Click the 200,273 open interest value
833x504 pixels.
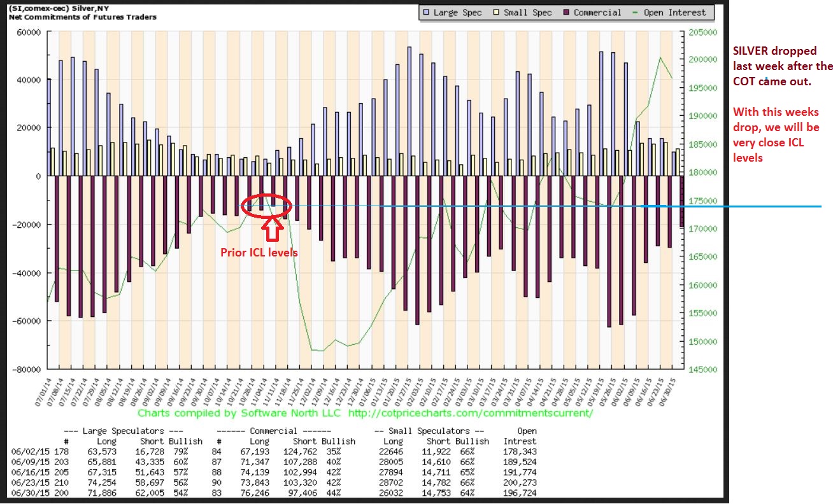520,482
